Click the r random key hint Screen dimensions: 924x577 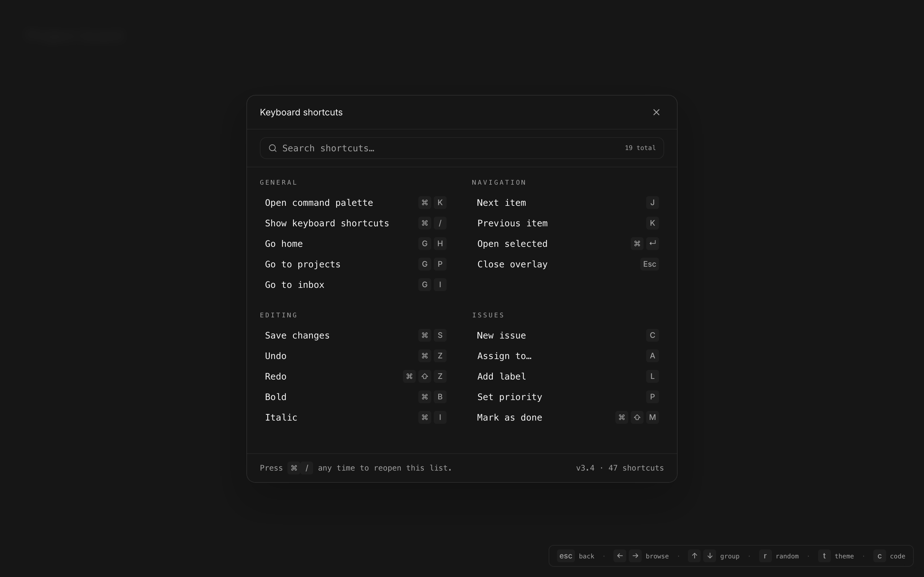click(x=765, y=556)
